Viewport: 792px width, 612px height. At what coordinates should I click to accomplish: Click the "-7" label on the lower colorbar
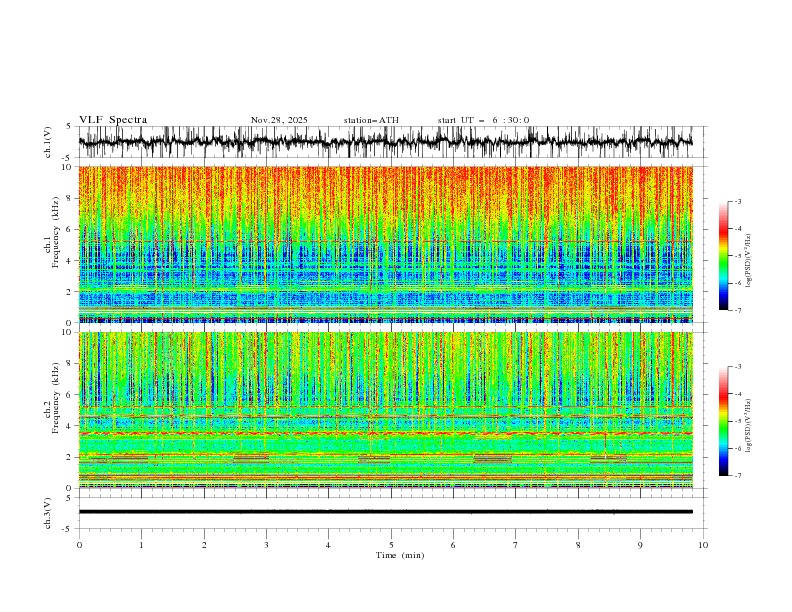tap(738, 476)
